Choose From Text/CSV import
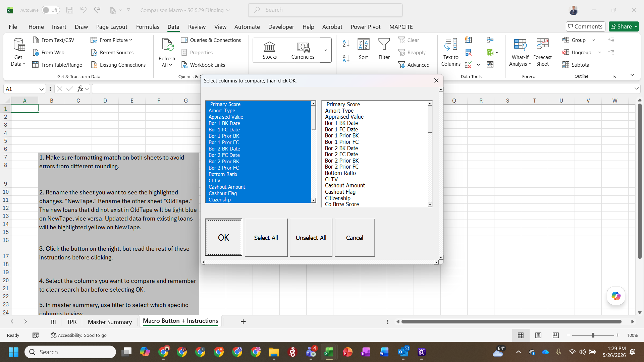Screen dimensions: 644x362 (54, 40)
